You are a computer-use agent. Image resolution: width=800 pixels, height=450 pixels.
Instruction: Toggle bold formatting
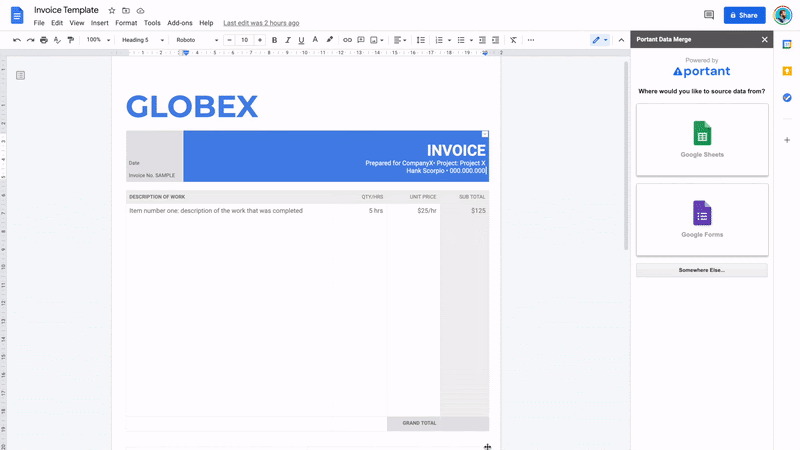(x=274, y=40)
